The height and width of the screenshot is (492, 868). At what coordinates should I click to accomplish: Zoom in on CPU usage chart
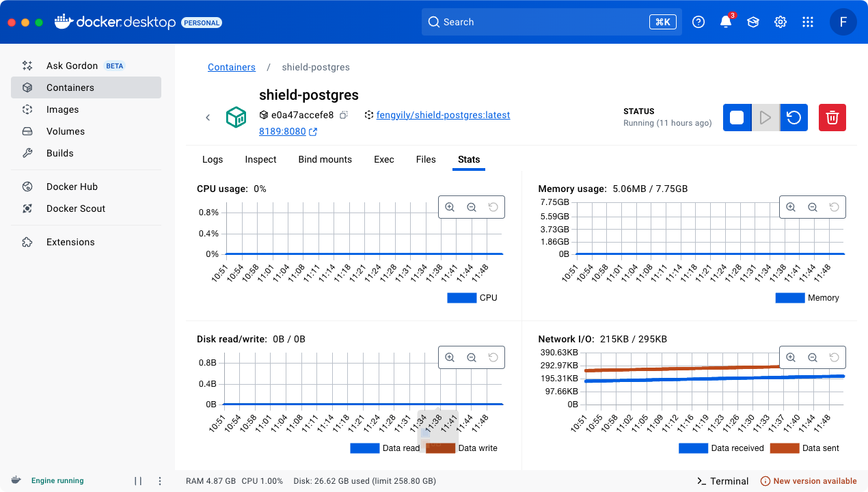tap(450, 207)
